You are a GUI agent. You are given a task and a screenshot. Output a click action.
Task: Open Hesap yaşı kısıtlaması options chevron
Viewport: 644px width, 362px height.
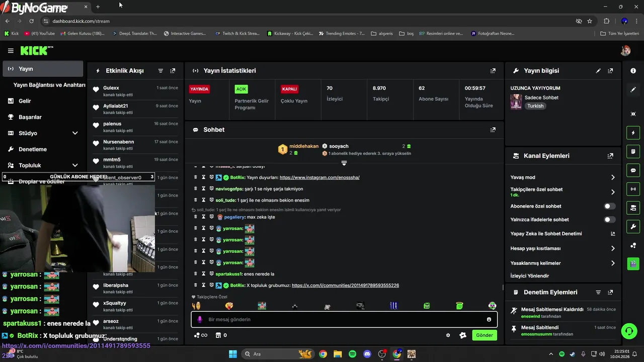[x=613, y=248]
